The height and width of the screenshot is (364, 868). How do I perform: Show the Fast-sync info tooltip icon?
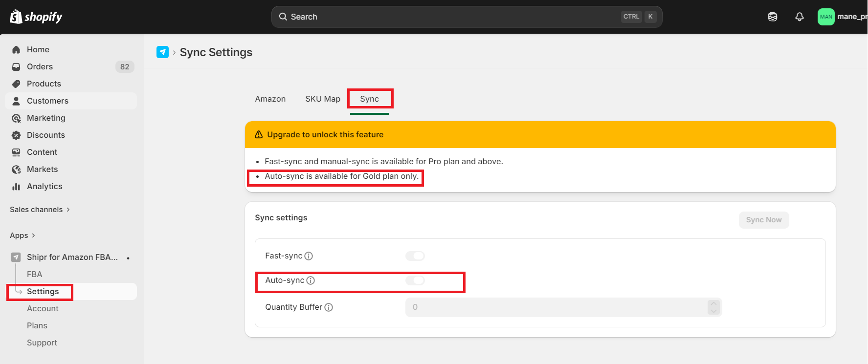pyautogui.click(x=309, y=256)
